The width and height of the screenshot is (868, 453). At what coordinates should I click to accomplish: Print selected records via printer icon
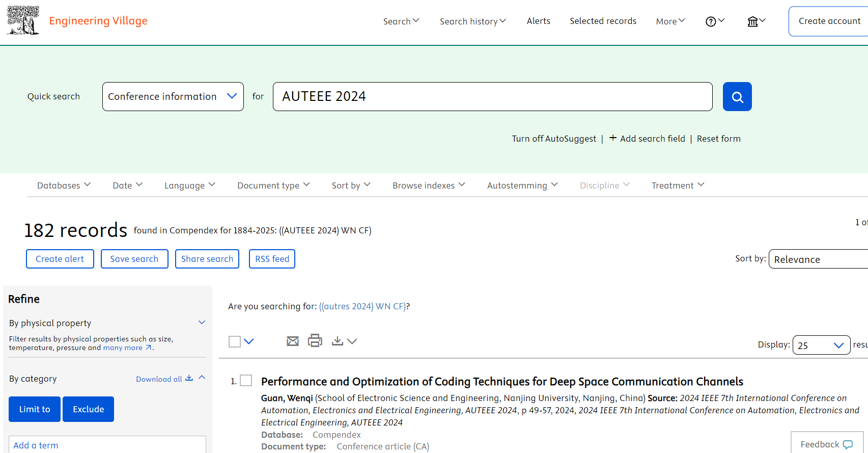pyautogui.click(x=315, y=340)
